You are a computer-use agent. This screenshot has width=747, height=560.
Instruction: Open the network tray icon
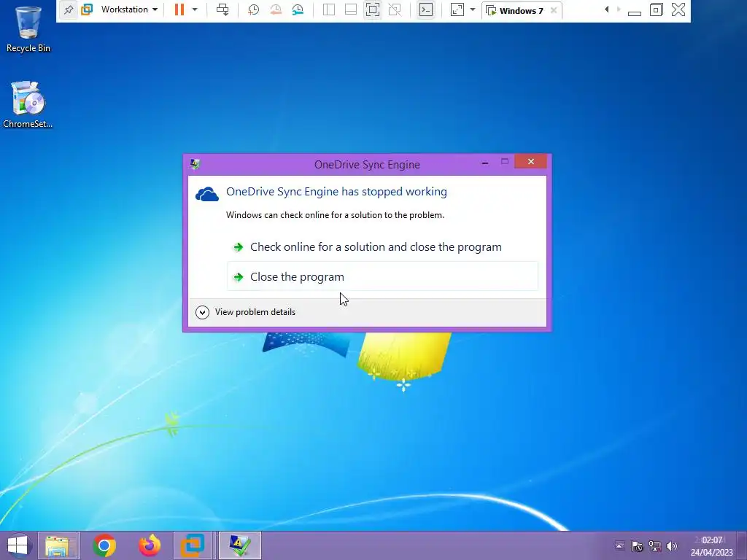click(654, 546)
